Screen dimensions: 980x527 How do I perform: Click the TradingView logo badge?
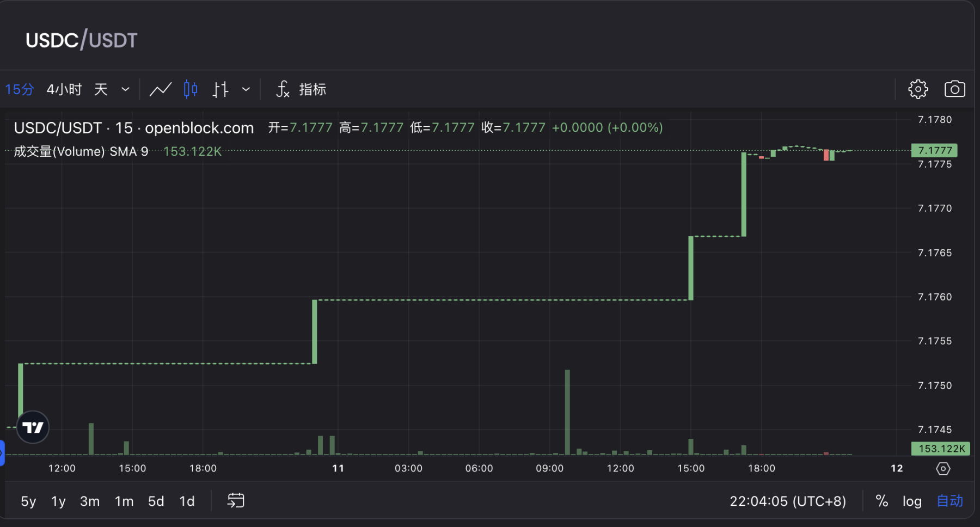coord(33,427)
